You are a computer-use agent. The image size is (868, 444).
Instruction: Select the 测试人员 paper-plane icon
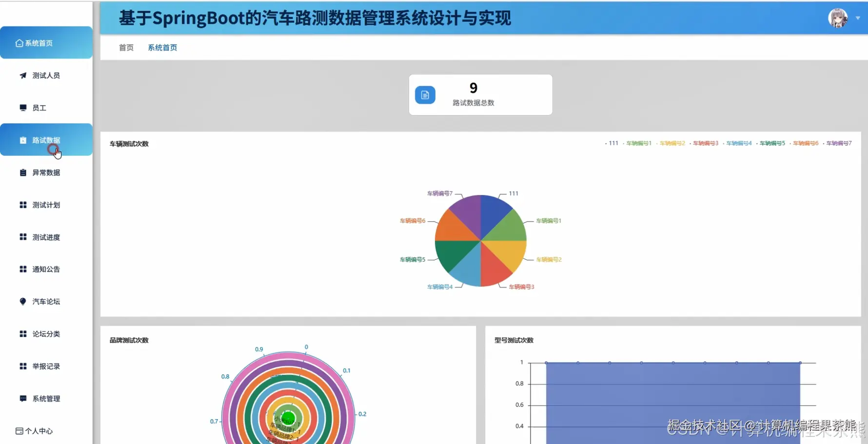click(x=22, y=75)
